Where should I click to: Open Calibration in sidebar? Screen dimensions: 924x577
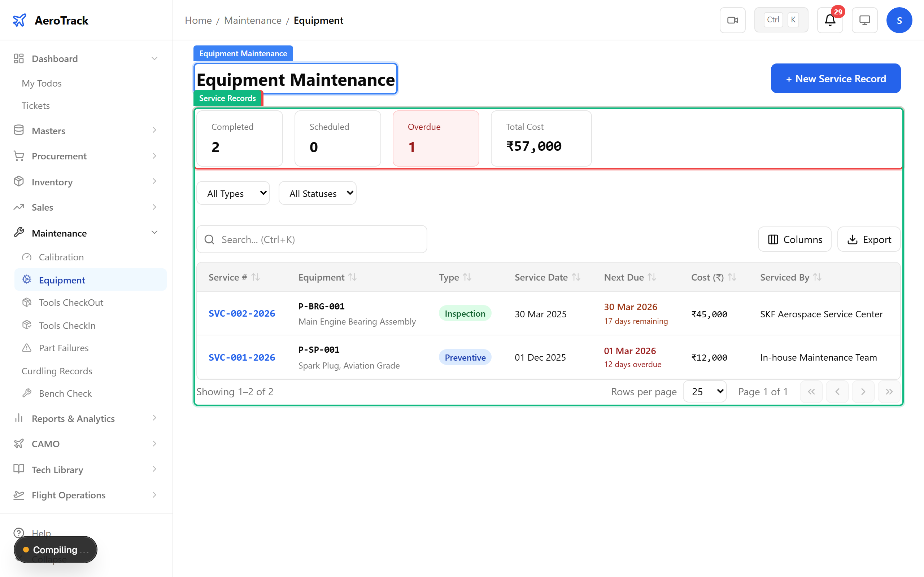pyautogui.click(x=61, y=257)
